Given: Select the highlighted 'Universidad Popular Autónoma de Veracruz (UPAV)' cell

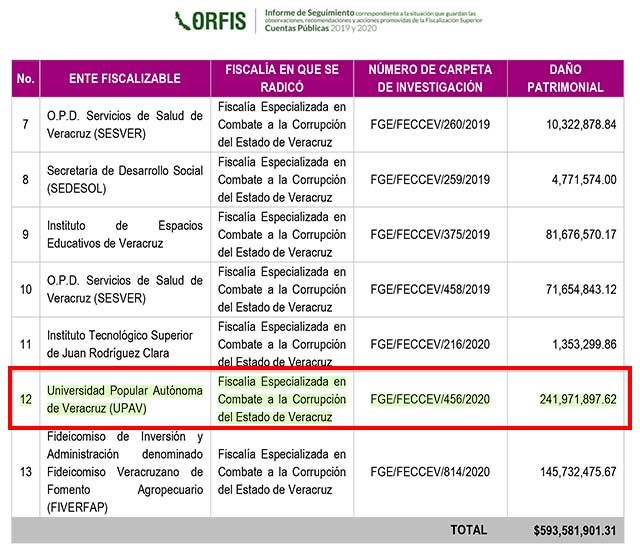Looking at the screenshot, I should [124, 399].
